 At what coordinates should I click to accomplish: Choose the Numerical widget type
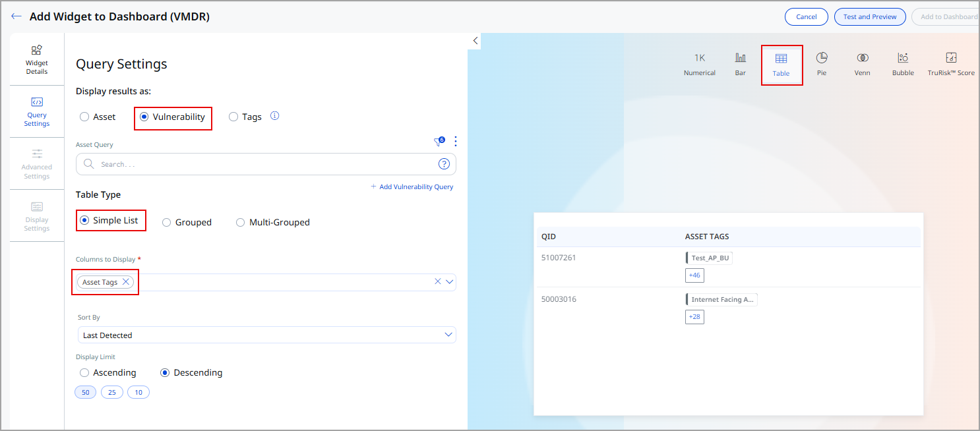click(700, 64)
